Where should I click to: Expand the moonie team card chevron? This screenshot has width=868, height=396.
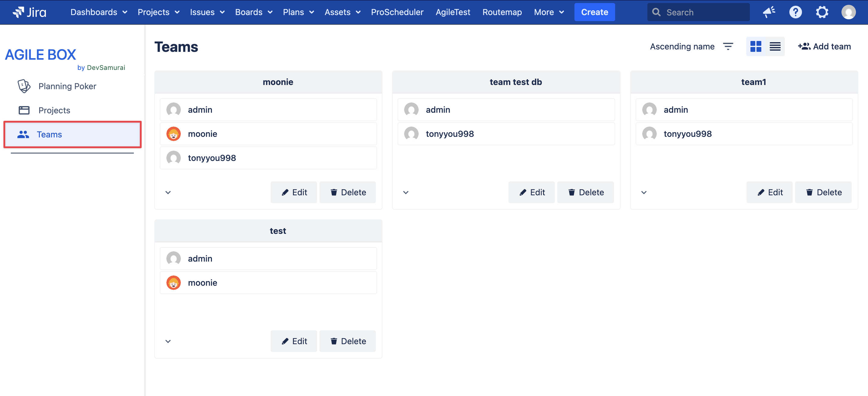168,193
